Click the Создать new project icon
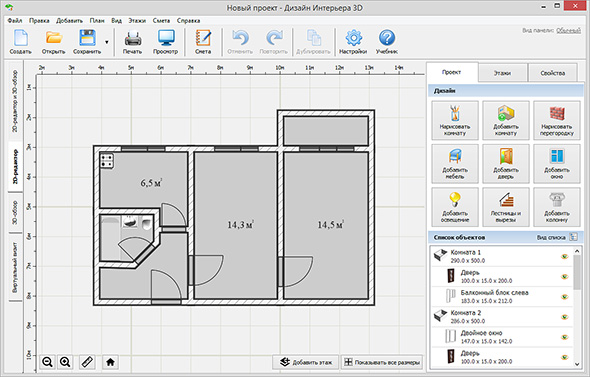 pos(21,38)
